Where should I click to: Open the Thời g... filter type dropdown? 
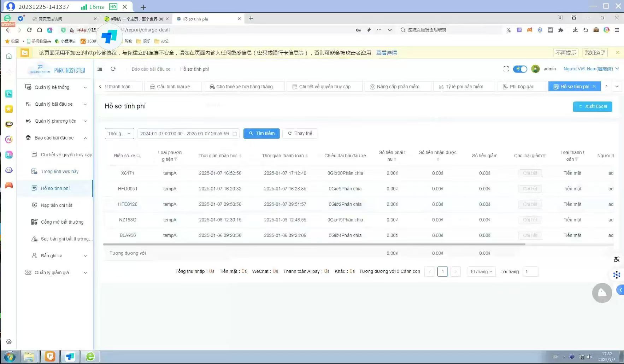pyautogui.click(x=119, y=134)
